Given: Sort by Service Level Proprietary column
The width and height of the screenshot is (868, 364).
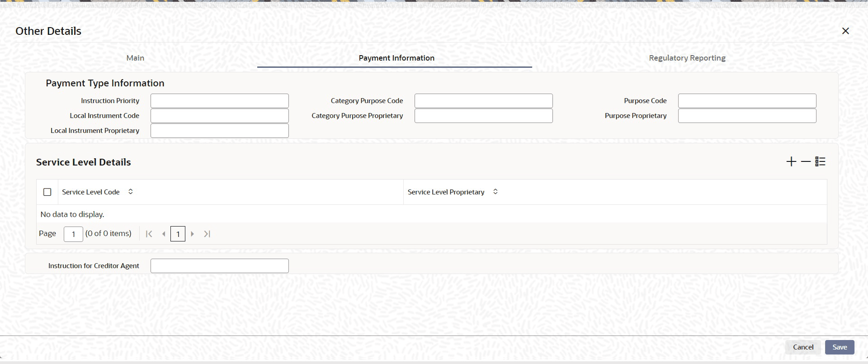Looking at the screenshot, I should point(495,192).
